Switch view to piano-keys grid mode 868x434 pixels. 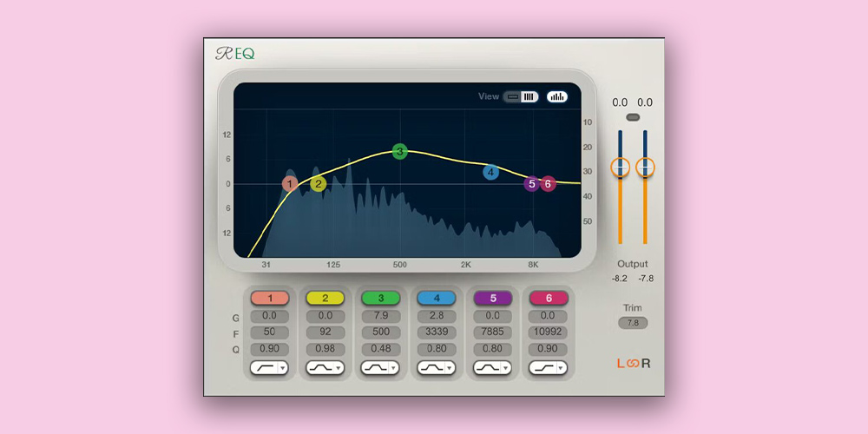coord(529,97)
